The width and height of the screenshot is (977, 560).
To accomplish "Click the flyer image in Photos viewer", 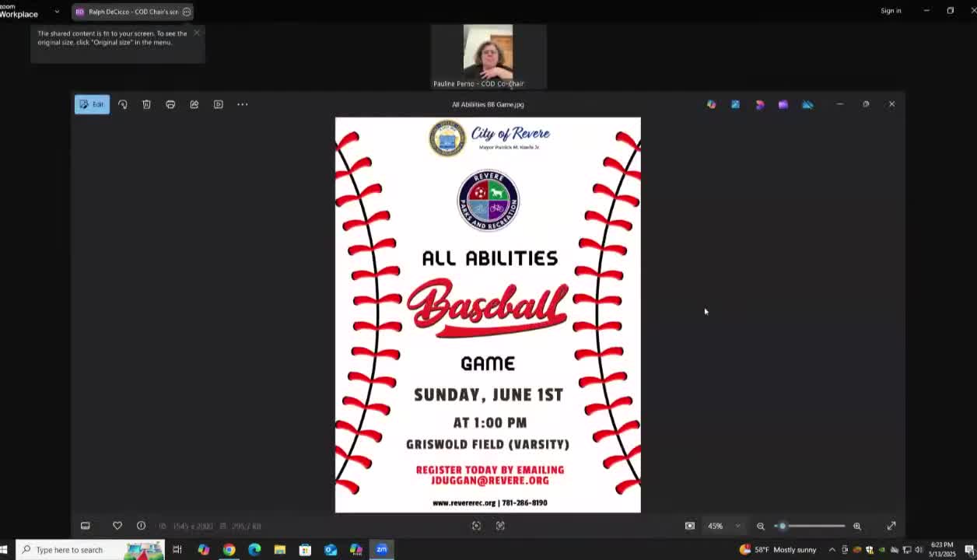I will click(x=488, y=315).
